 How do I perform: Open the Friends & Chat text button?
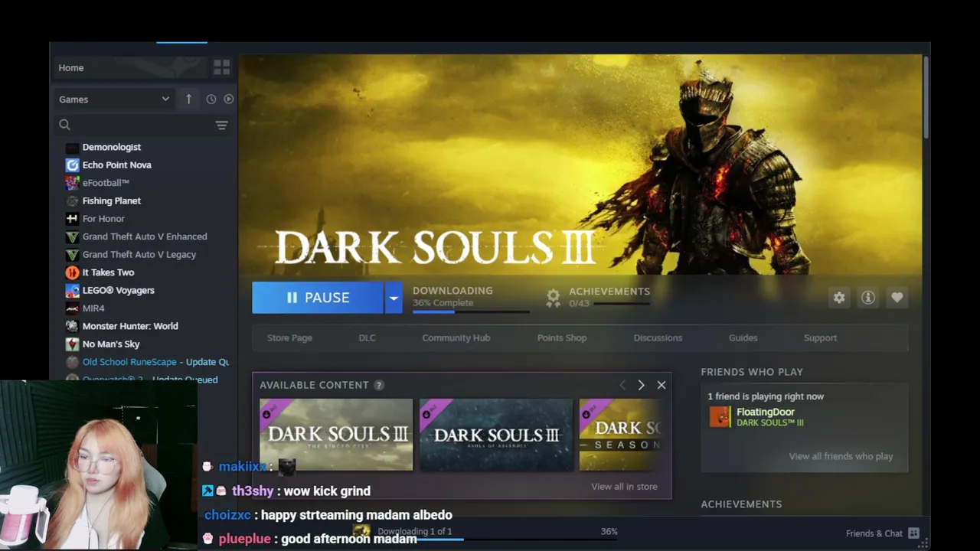(x=874, y=533)
